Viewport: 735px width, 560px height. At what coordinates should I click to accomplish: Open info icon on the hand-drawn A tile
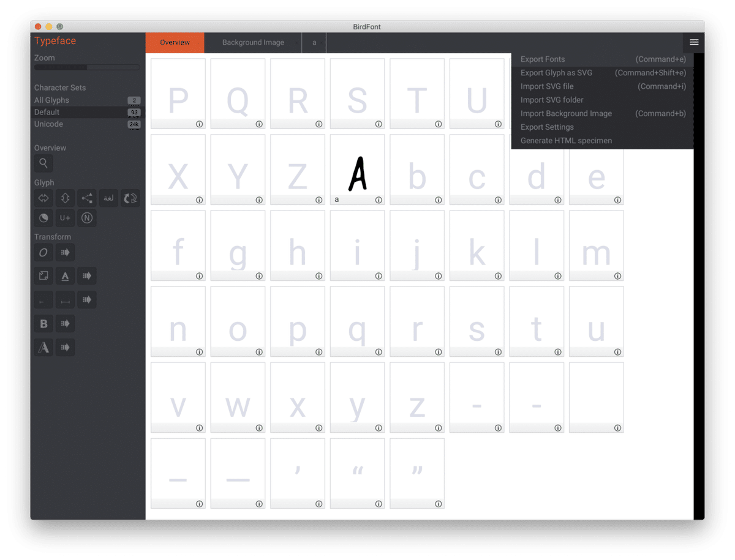click(x=379, y=200)
